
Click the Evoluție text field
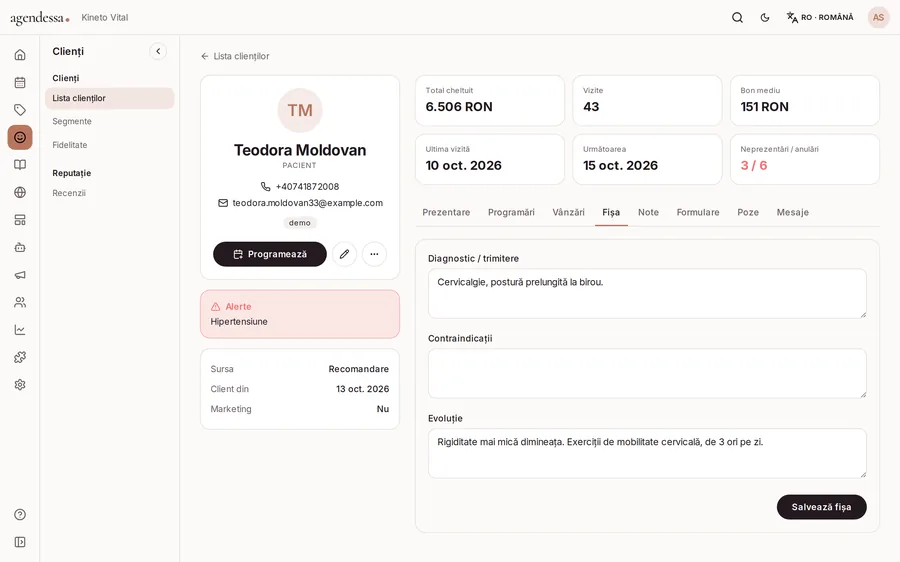647,453
